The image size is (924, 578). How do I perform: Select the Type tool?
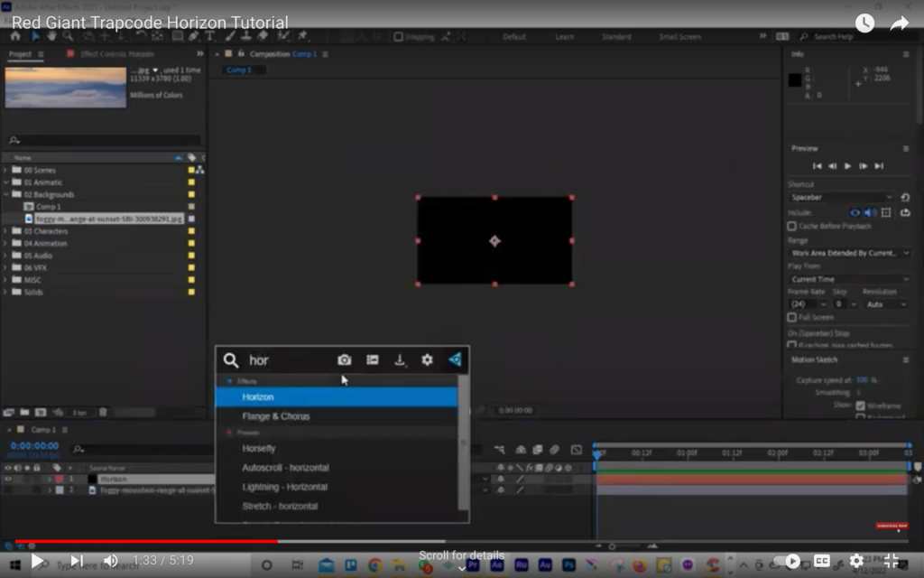click(x=211, y=37)
